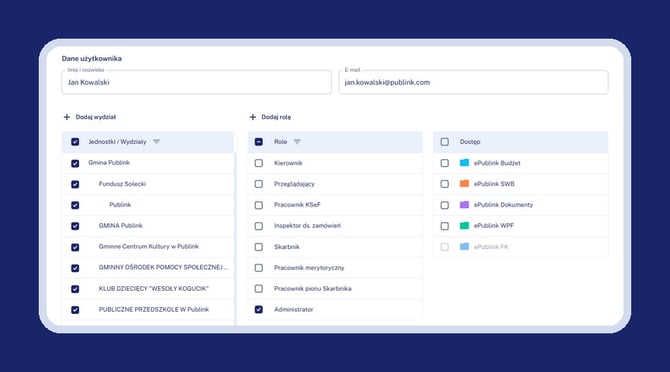Screen dimensions: 670x372
Task: Check the Kierownik role checkbox
Action: tap(259, 163)
